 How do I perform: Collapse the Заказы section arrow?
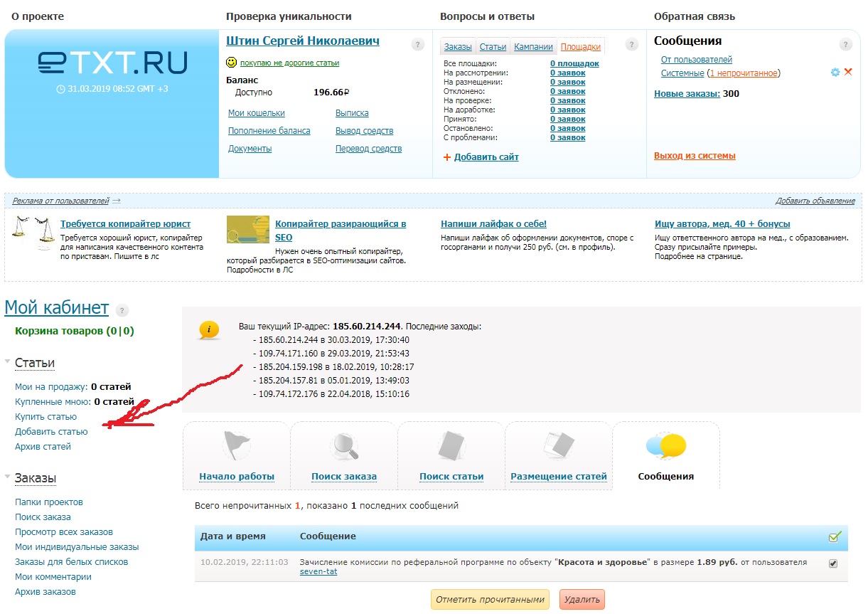8,477
